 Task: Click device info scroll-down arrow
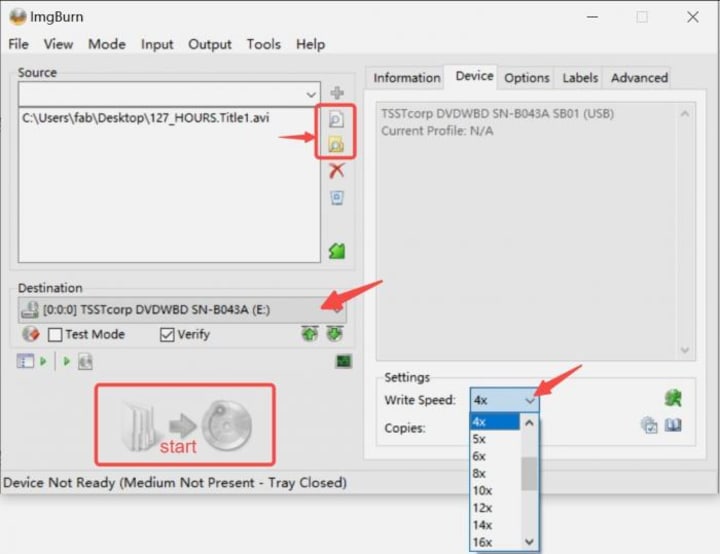(x=685, y=350)
